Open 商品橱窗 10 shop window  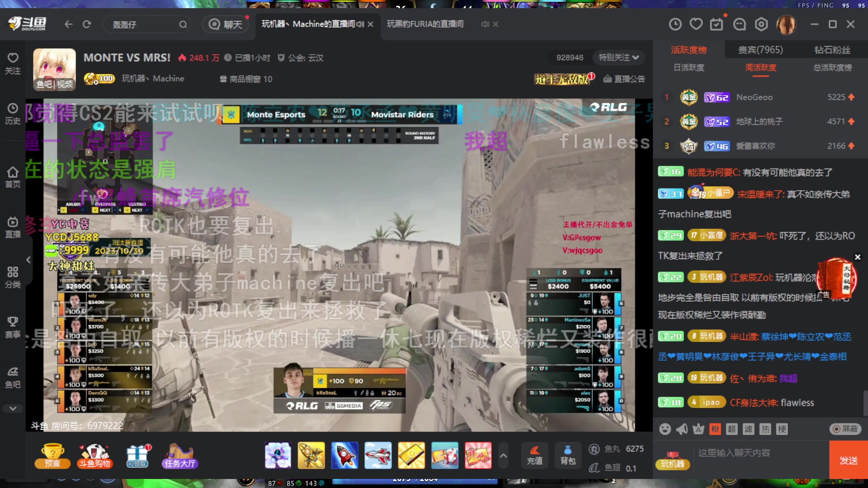(x=246, y=79)
